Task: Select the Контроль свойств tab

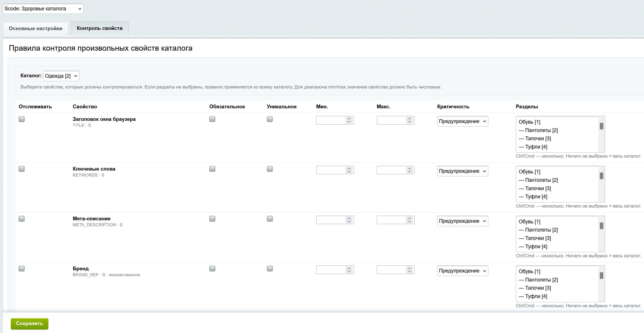Action: pyautogui.click(x=99, y=28)
